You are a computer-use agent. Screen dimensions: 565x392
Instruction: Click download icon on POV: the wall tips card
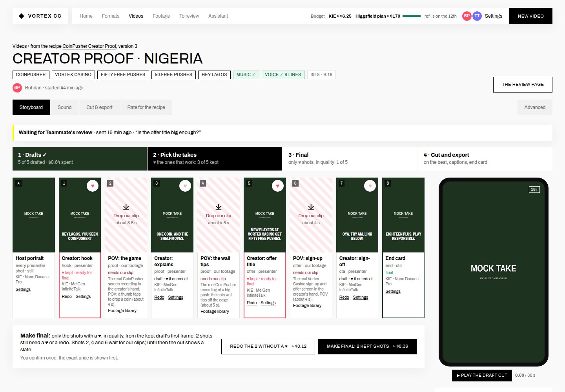[x=219, y=207]
